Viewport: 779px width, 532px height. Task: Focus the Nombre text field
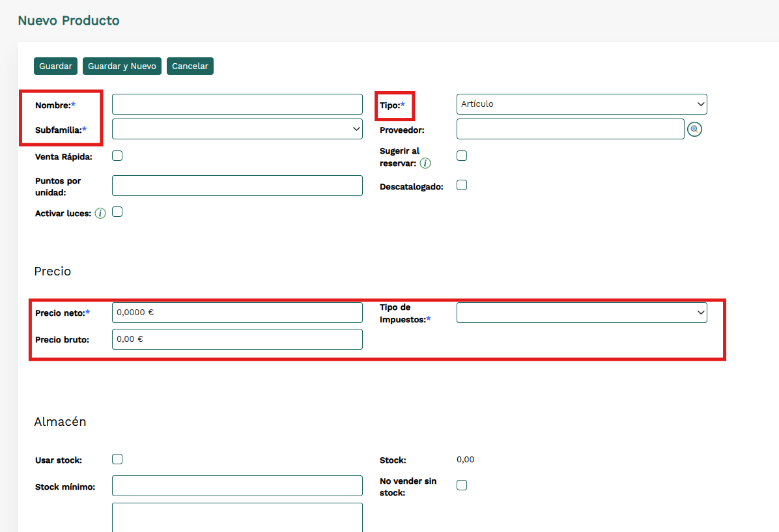237,104
